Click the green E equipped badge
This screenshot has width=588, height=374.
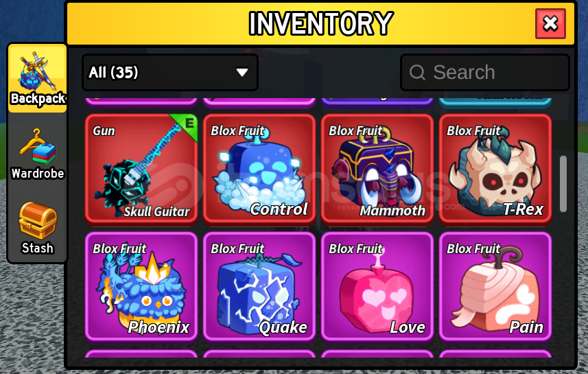pos(187,124)
